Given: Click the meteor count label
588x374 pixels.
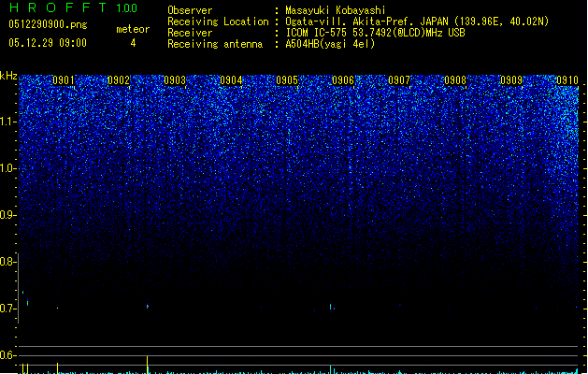Looking at the screenshot, I should pyautogui.click(x=133, y=29).
